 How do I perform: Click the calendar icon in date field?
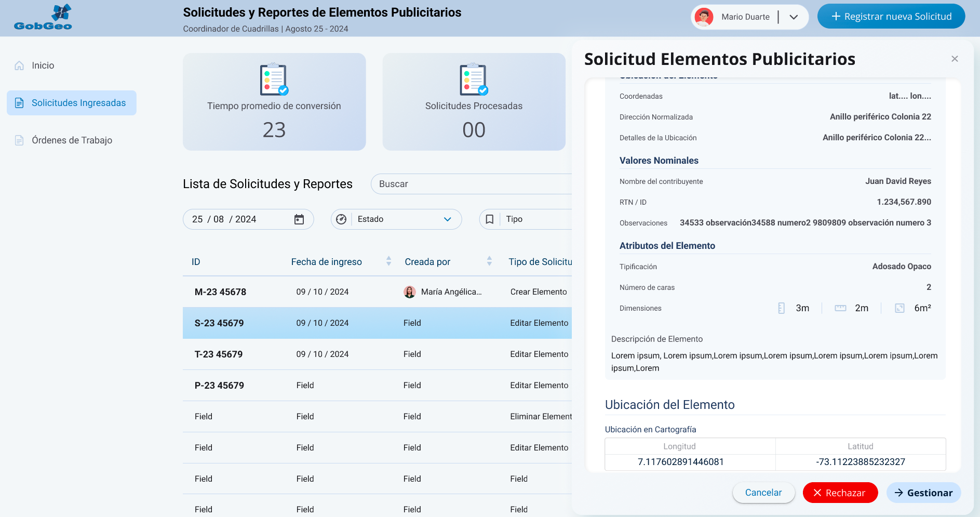(299, 219)
